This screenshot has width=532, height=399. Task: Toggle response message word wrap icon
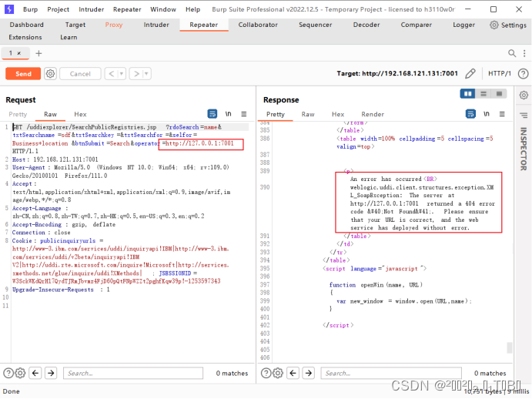pos(470,114)
